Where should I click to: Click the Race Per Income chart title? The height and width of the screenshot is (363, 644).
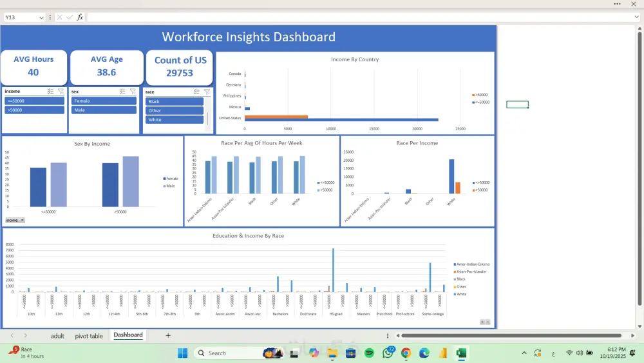417,143
